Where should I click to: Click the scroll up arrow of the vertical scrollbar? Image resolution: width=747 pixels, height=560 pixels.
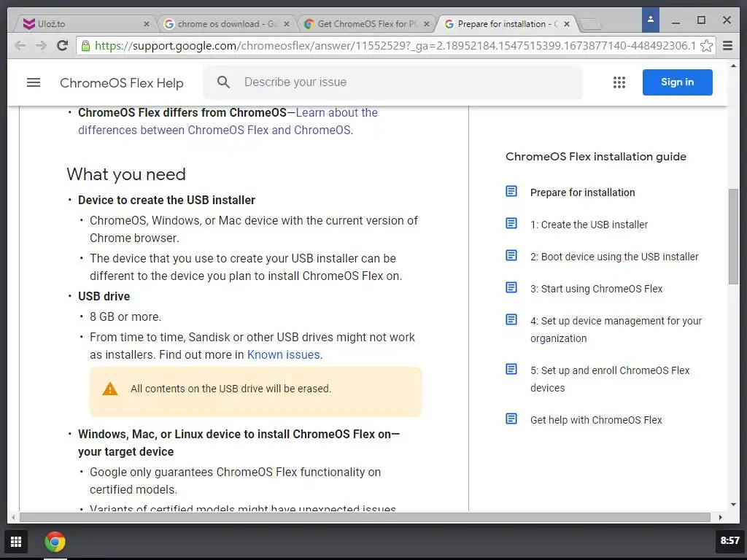pyautogui.click(x=733, y=66)
